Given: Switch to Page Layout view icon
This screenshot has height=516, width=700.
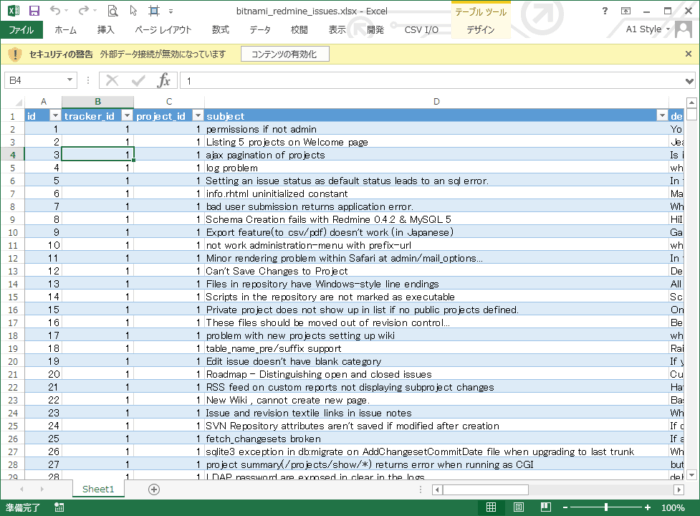Looking at the screenshot, I should pyautogui.click(x=518, y=507).
